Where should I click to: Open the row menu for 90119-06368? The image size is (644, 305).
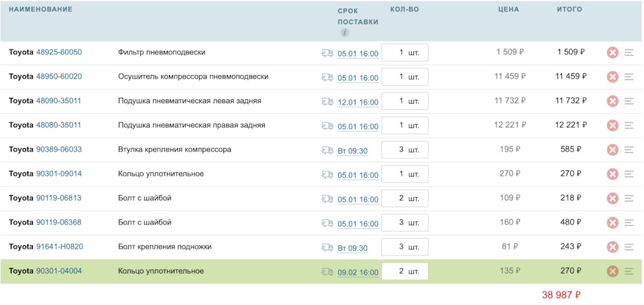coord(629,223)
